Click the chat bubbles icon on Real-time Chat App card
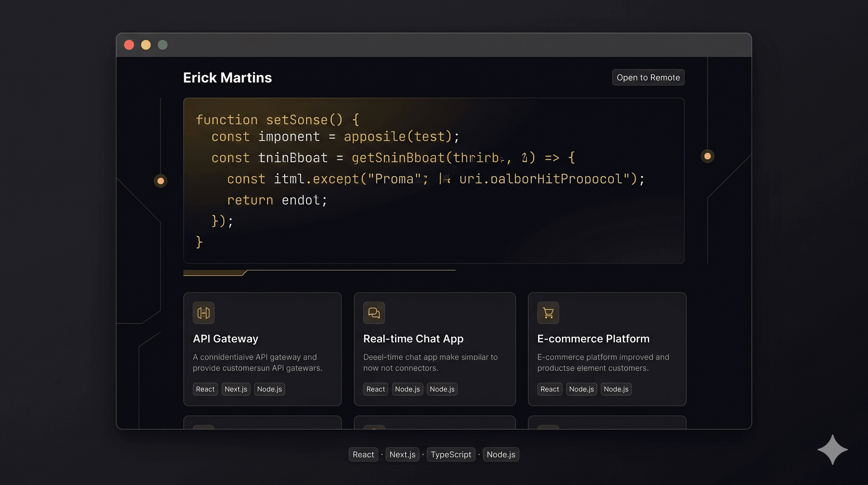The image size is (868, 485). click(374, 313)
